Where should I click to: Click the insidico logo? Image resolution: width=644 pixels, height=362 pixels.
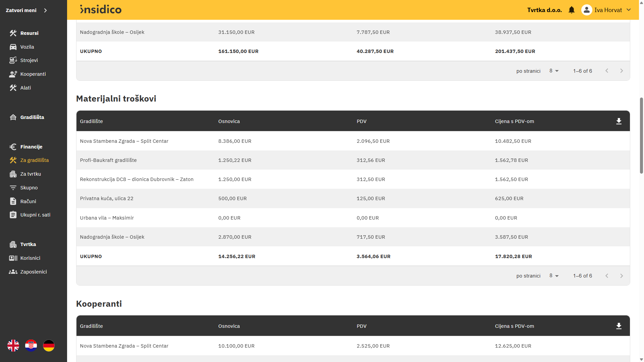(101, 10)
